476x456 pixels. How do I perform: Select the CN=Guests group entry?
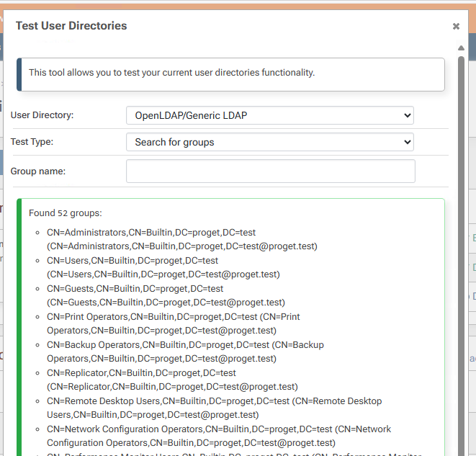[x=135, y=295]
